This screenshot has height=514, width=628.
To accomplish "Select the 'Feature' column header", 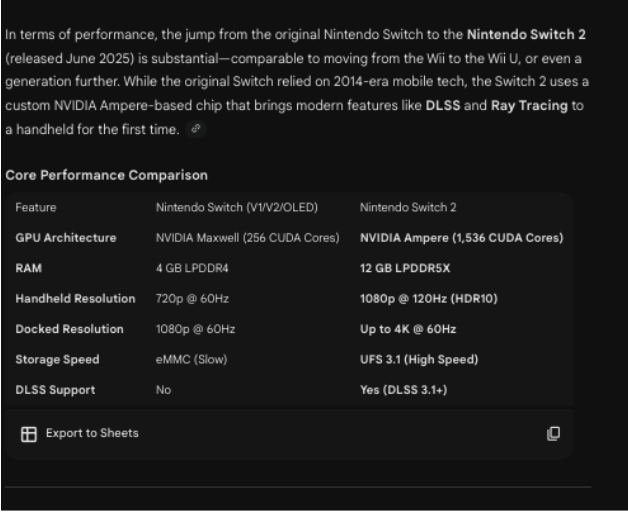I will (36, 208).
